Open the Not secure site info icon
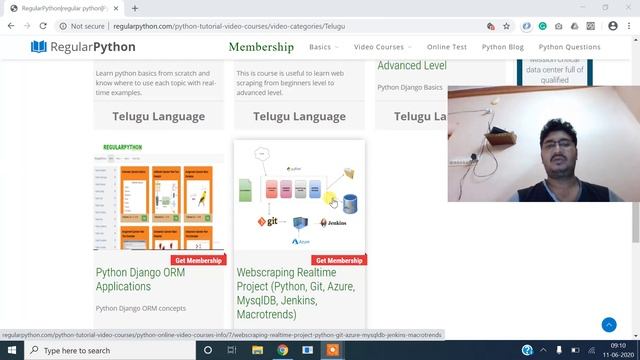This screenshot has width=640, height=360. pos(63,26)
